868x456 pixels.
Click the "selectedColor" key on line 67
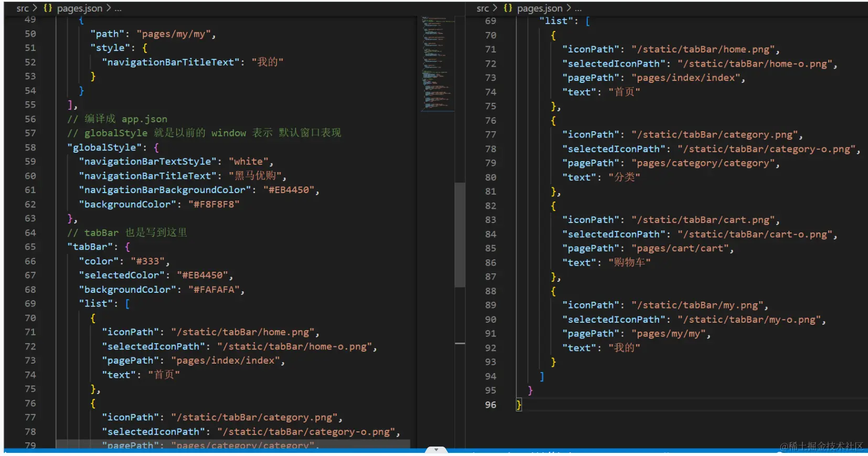[x=122, y=275]
